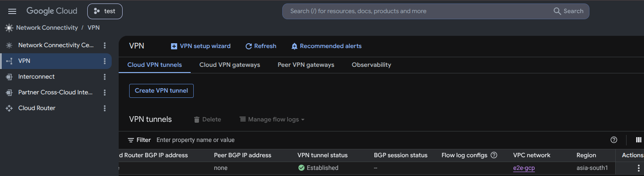Open the table help question icon
This screenshot has height=176, width=644.
[x=614, y=140]
